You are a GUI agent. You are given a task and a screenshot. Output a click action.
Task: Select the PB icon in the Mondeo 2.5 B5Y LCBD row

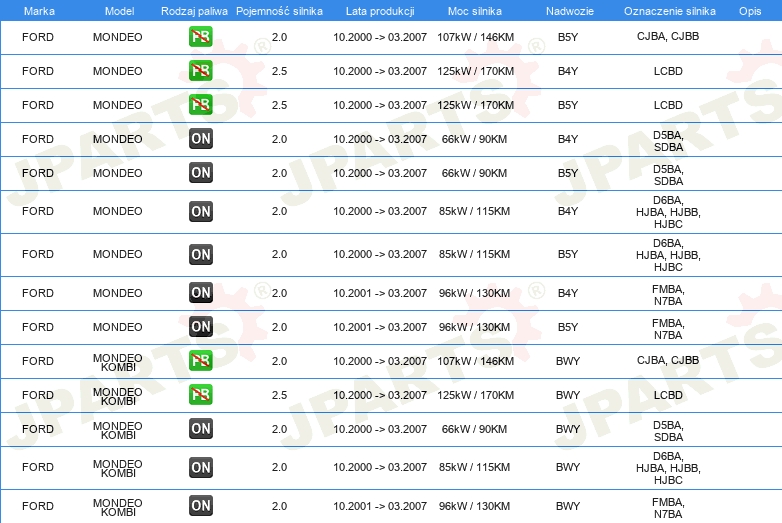coord(200,105)
